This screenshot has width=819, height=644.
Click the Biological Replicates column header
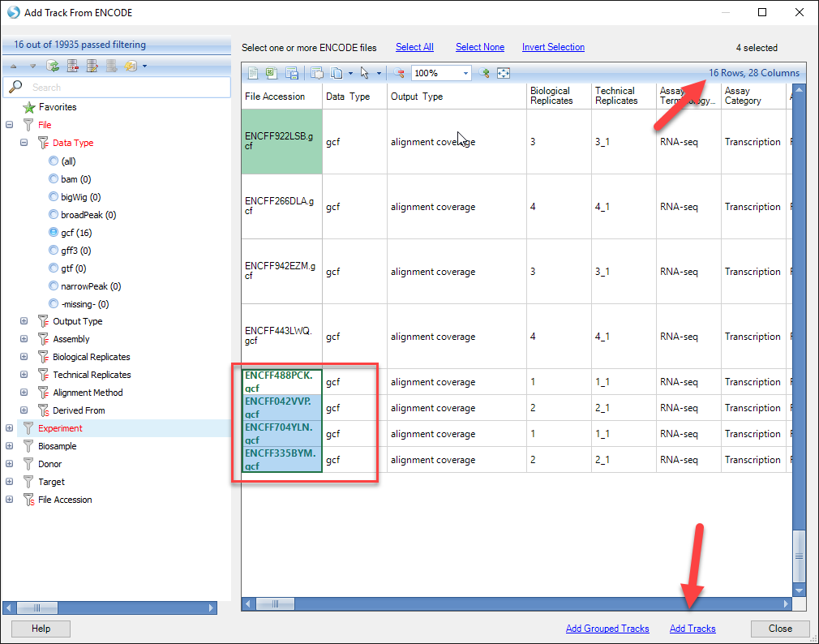coord(559,96)
